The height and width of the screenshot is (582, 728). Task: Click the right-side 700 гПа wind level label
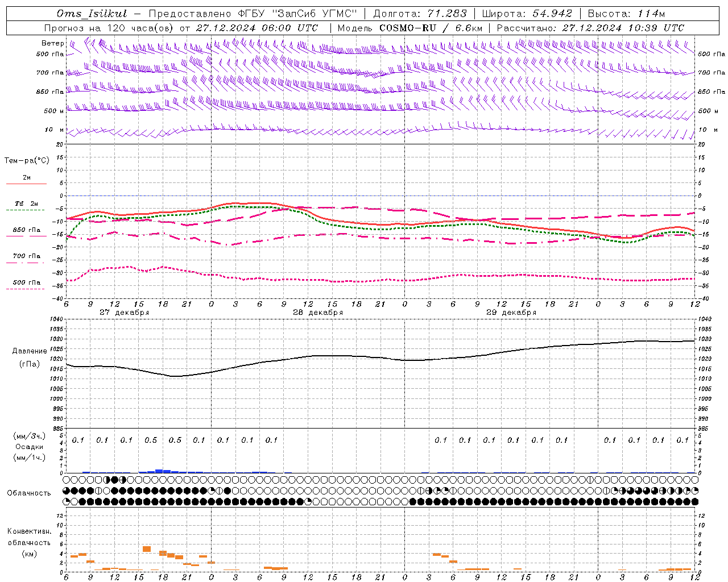click(712, 73)
